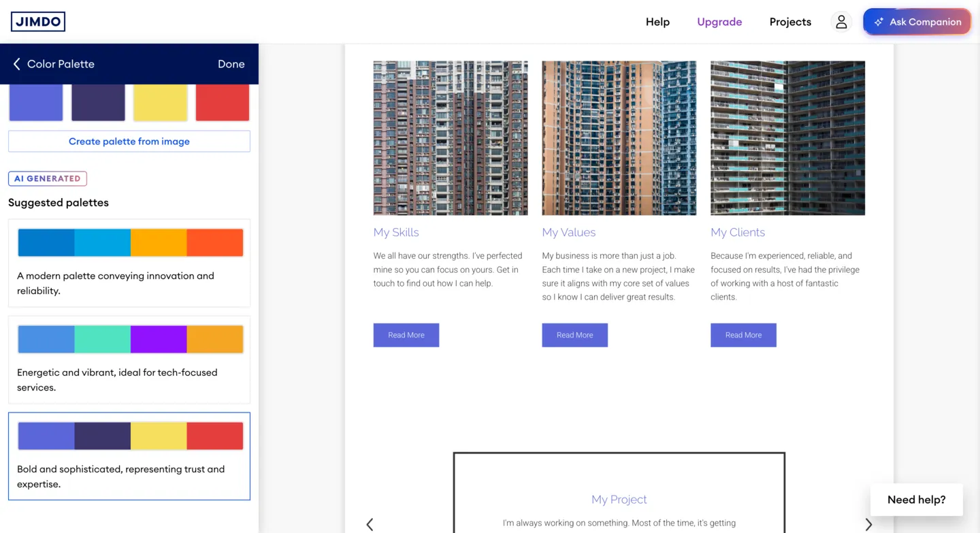Select the modern innovation and reliability palette
The width and height of the screenshot is (980, 533).
(129, 263)
